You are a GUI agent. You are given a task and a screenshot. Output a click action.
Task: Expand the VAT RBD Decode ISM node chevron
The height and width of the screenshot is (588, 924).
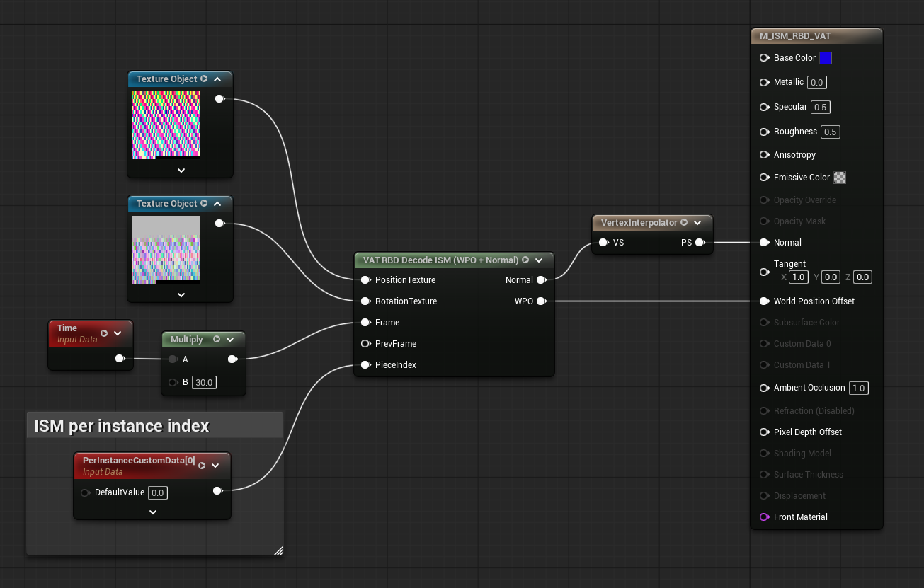pyautogui.click(x=540, y=260)
